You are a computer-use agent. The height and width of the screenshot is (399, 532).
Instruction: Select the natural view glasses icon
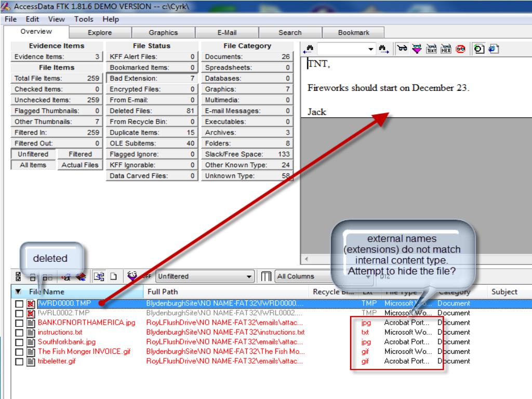pyautogui.click(x=403, y=49)
